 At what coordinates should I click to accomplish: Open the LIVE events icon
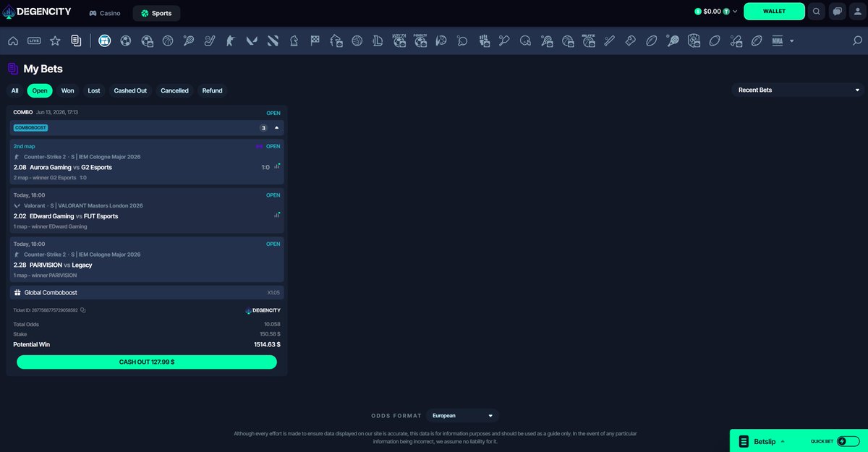coord(34,41)
